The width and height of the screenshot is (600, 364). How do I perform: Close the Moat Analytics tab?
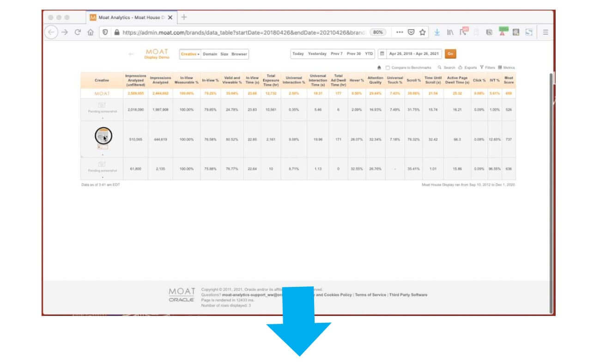[170, 18]
